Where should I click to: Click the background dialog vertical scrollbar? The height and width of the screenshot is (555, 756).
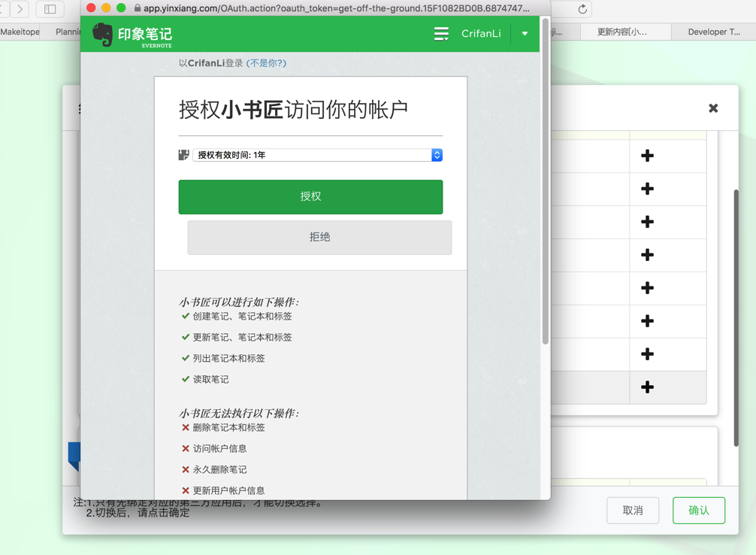pos(736,319)
